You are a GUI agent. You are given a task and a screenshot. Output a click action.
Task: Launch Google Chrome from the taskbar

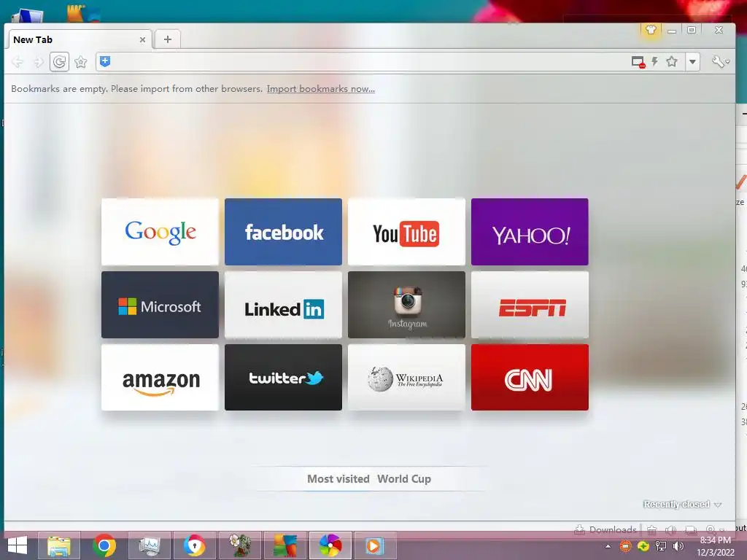tap(104, 545)
